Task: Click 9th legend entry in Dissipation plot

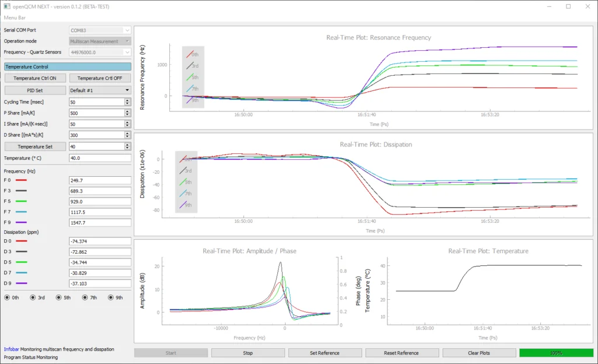Action: click(186, 205)
